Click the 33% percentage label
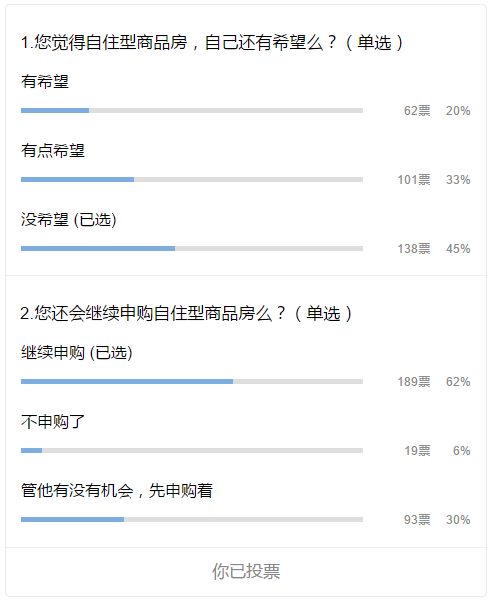Viewport: 493px width, 604px height. pos(458,180)
